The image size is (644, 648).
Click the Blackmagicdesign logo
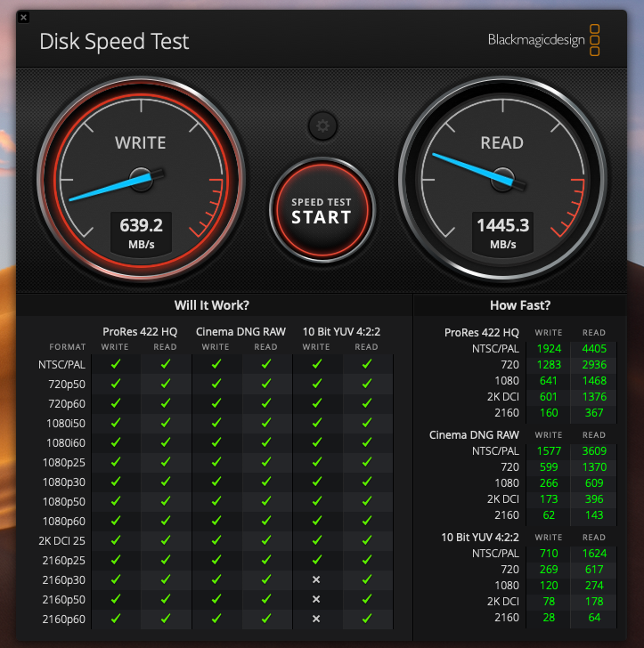pyautogui.click(x=543, y=40)
